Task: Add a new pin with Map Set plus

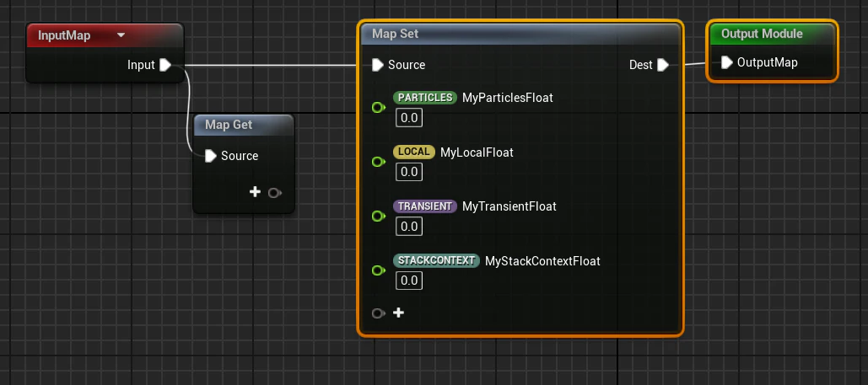Action: [x=398, y=313]
